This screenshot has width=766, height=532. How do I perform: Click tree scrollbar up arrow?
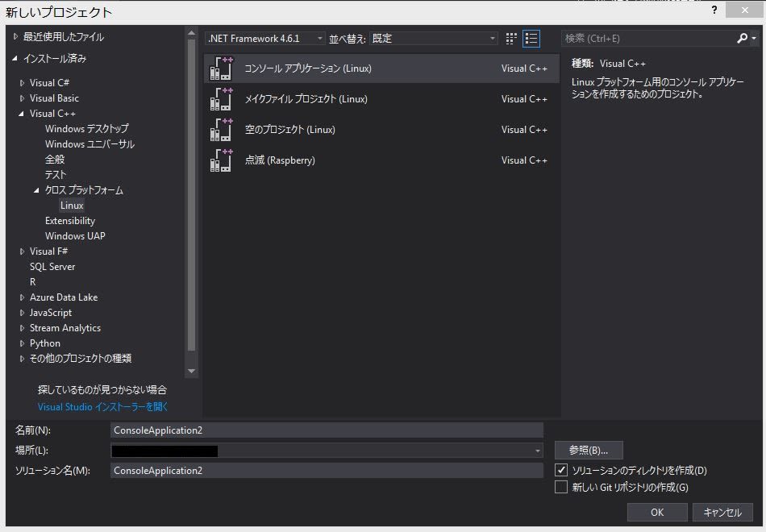click(192, 33)
